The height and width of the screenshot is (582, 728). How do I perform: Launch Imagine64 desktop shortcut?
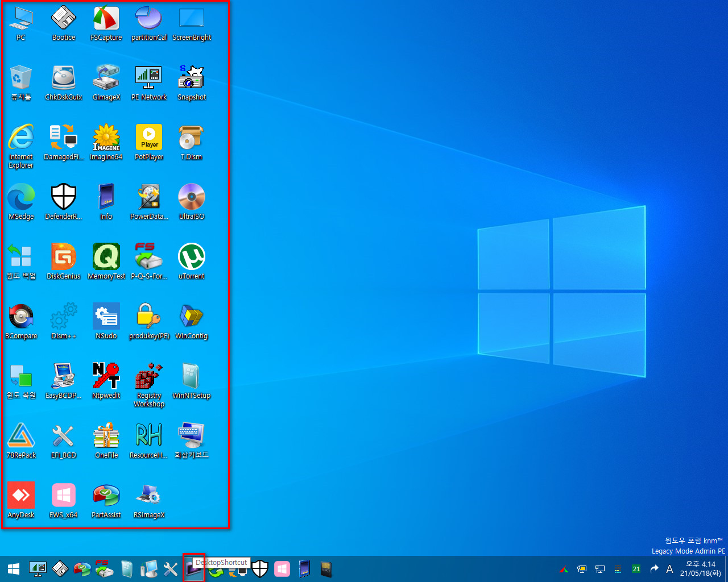point(106,143)
